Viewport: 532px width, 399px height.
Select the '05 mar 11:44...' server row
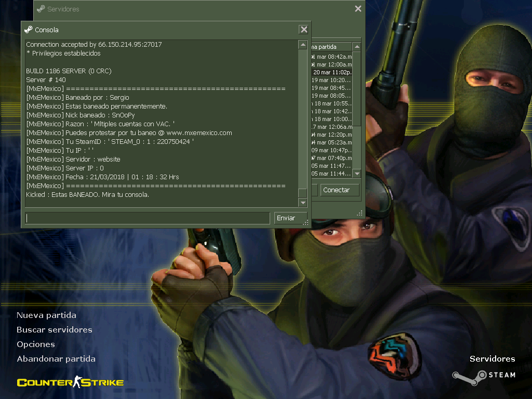(331, 174)
